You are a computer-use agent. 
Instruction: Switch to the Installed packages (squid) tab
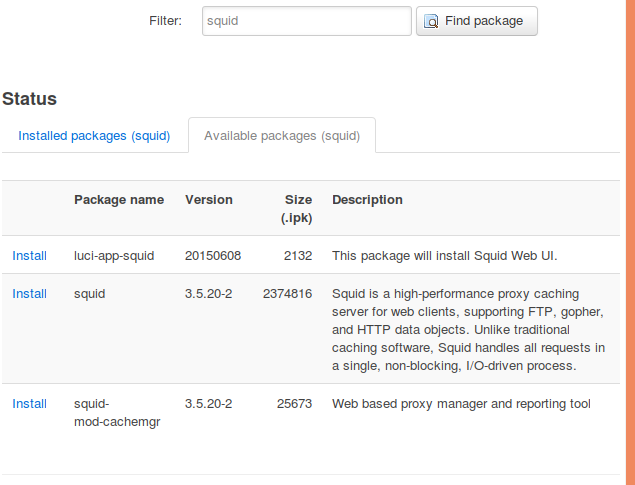click(x=94, y=136)
